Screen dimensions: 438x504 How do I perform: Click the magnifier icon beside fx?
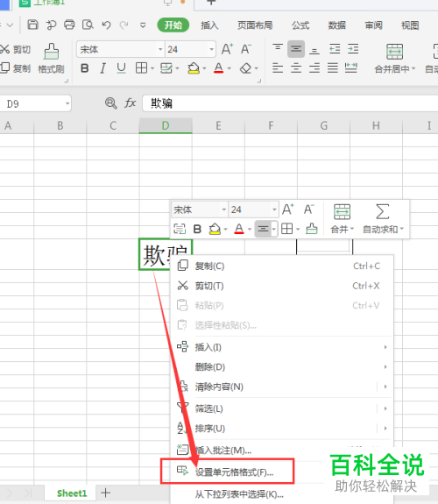pos(111,103)
